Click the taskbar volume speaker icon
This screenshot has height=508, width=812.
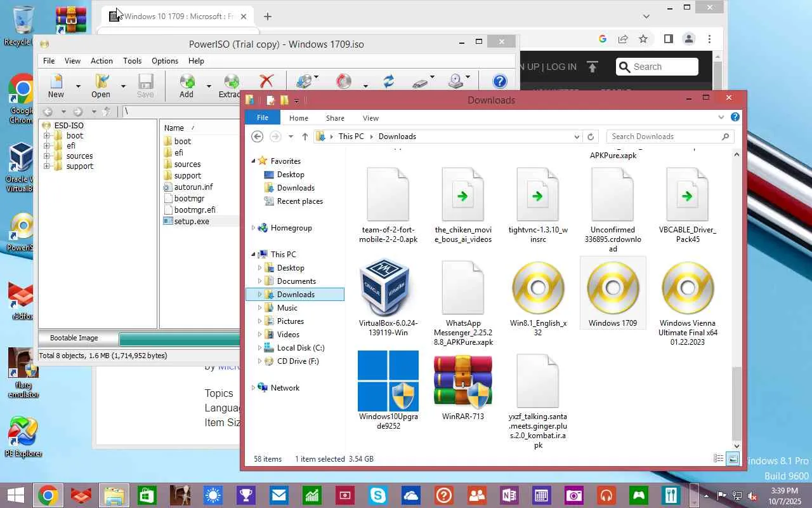pos(752,495)
